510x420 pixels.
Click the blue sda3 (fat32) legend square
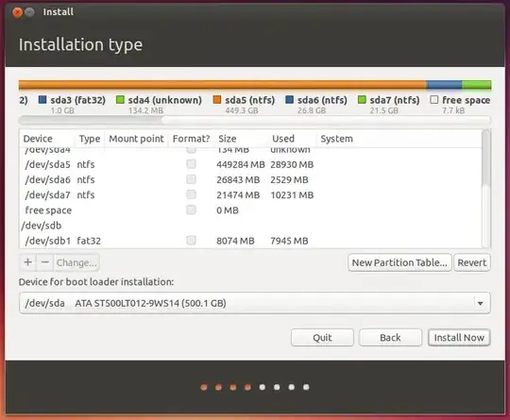42,99
